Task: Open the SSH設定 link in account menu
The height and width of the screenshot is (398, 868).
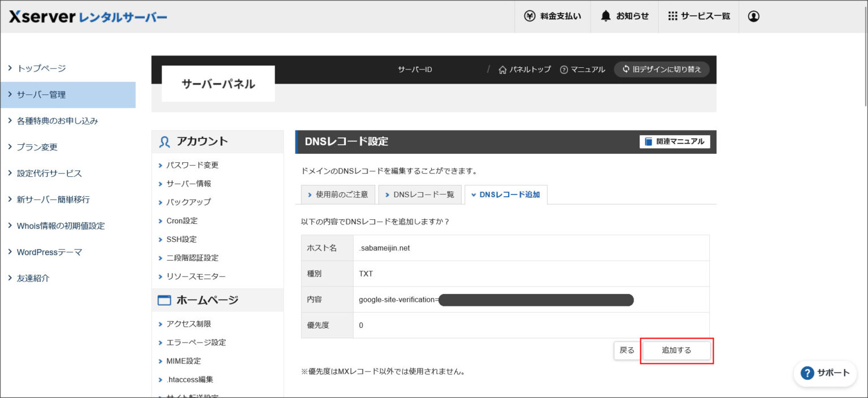Action: (181, 239)
